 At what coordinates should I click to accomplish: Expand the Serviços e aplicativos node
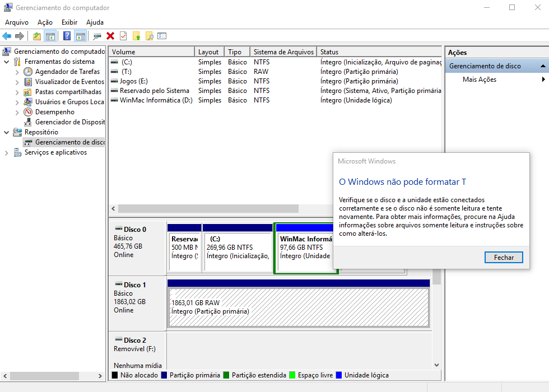[x=6, y=152]
